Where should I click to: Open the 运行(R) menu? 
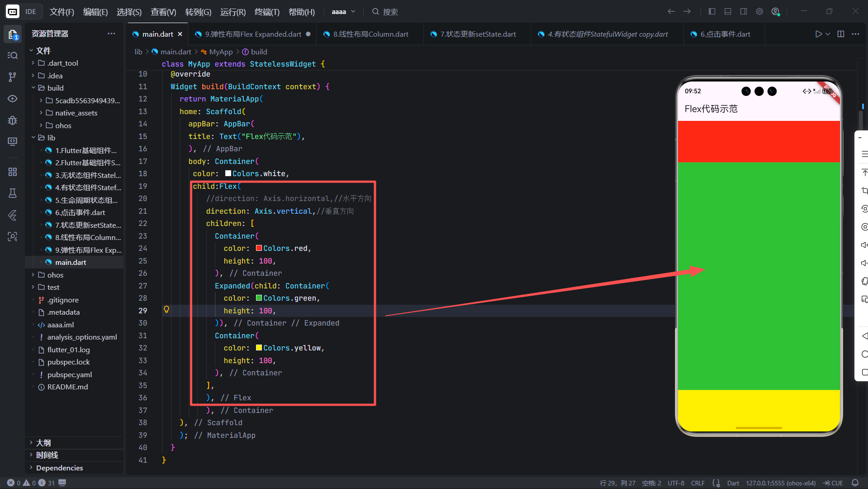tap(233, 12)
